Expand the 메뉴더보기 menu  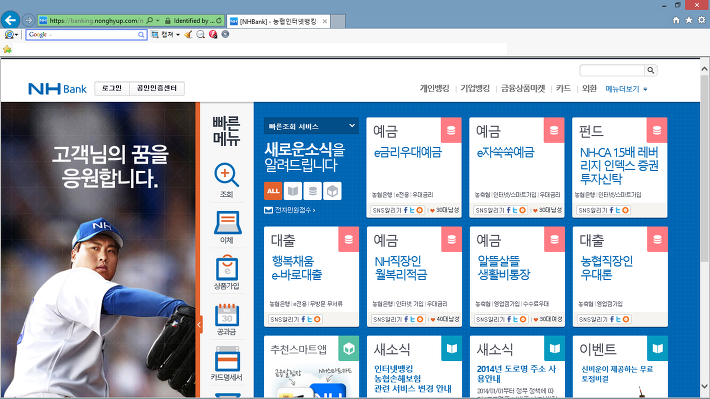[626, 89]
